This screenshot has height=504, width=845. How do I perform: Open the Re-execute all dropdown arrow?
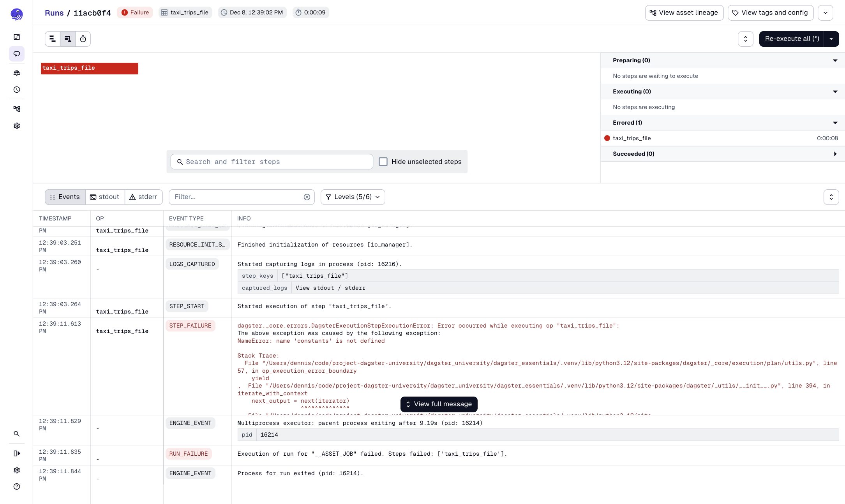(x=832, y=39)
